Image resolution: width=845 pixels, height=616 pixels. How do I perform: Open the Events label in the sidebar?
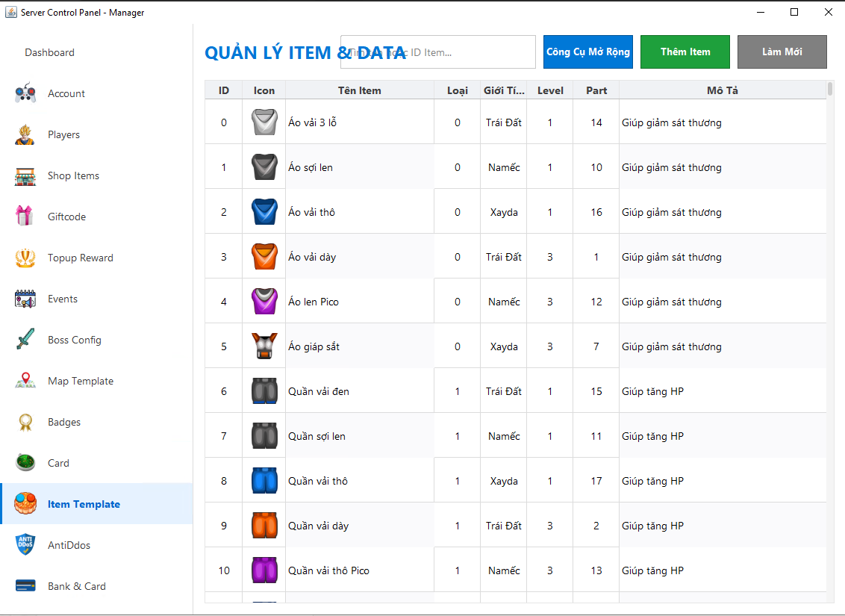63,299
